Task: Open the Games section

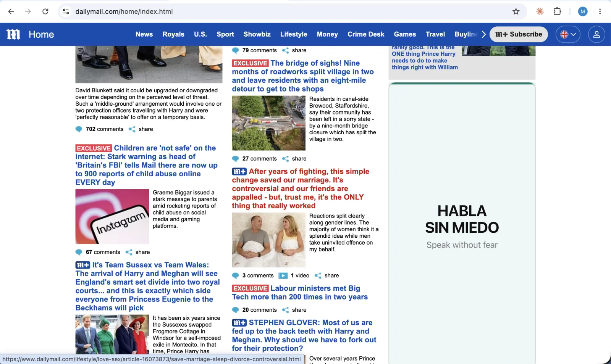Action: point(405,34)
